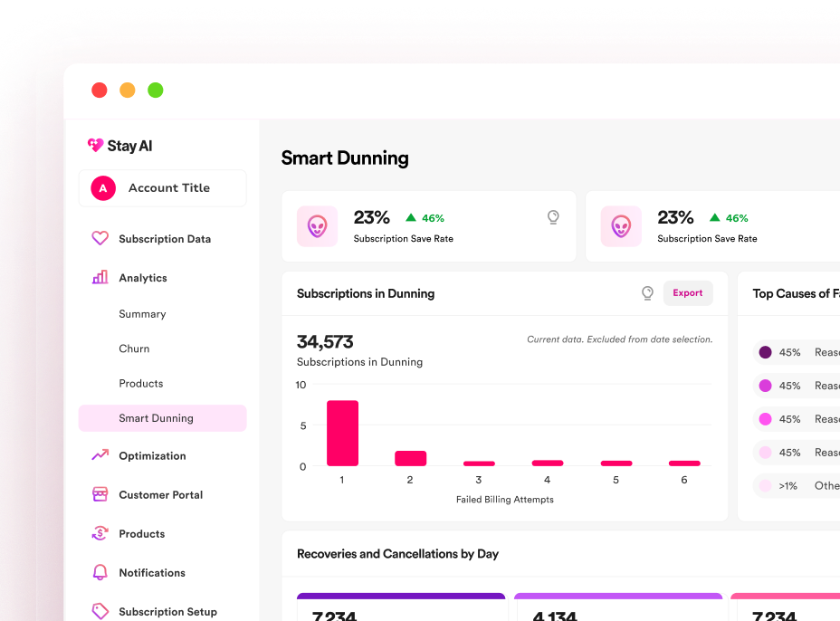Open Products under Analytics submenu
Image resolution: width=840 pixels, height=621 pixels.
point(141,384)
